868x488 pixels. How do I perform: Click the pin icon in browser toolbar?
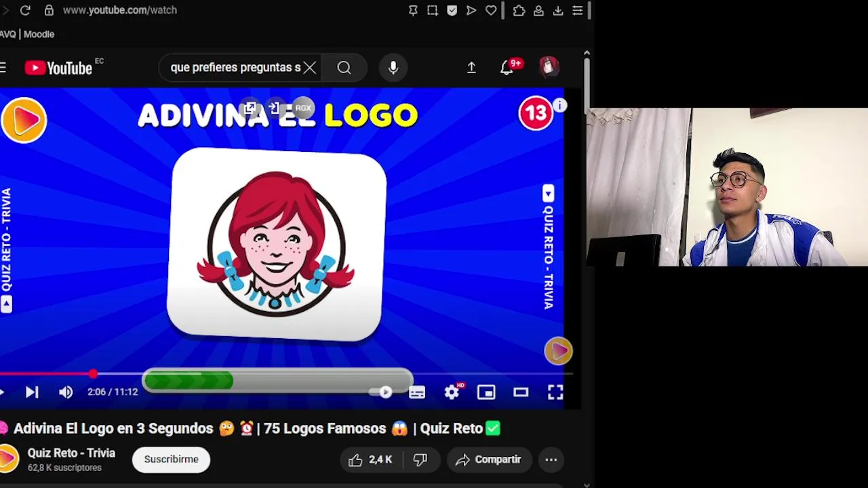pos(413,10)
